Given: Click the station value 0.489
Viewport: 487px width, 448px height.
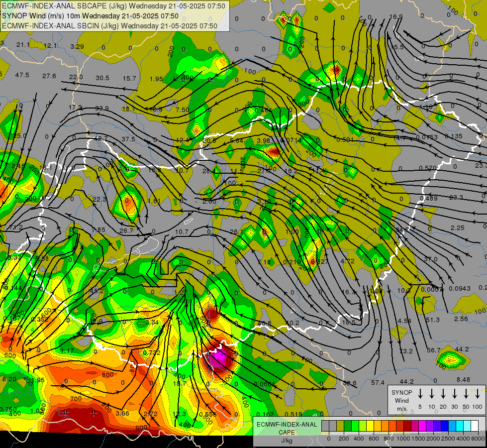Looking at the screenshot, I should 429,198.
